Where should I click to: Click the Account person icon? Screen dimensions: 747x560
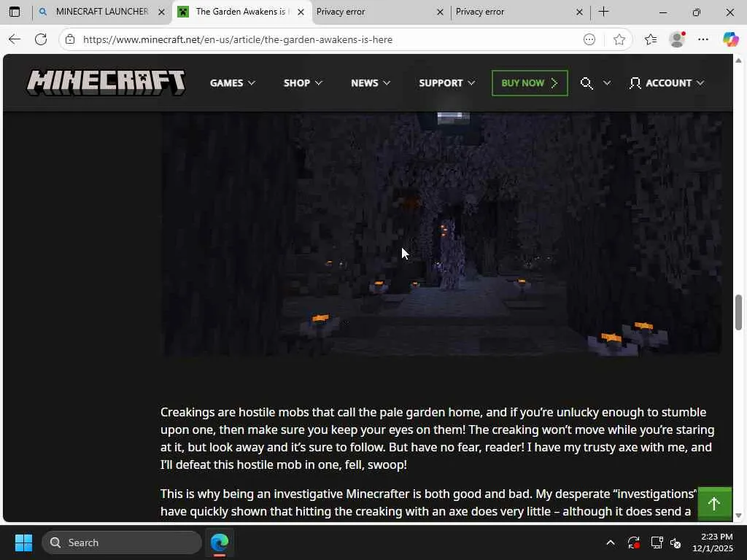[635, 83]
